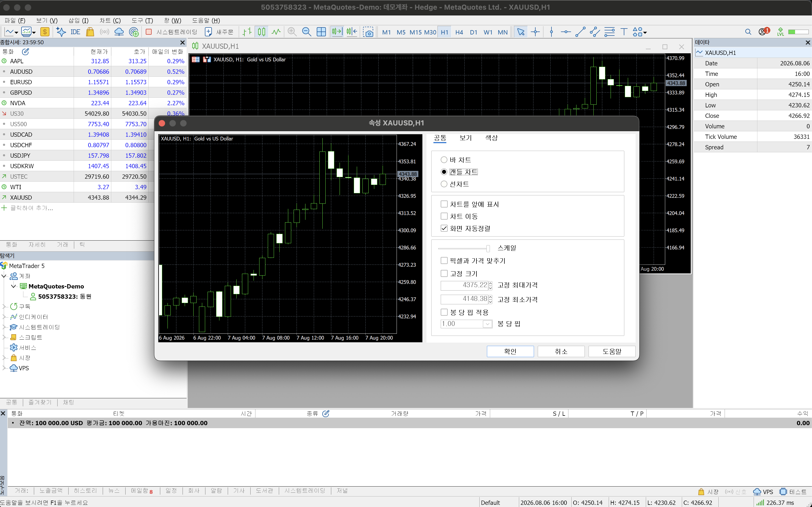This screenshot has width=812, height=507.
Task: Enable 픽셀과 가격 맞추기 checkbox
Action: point(444,260)
